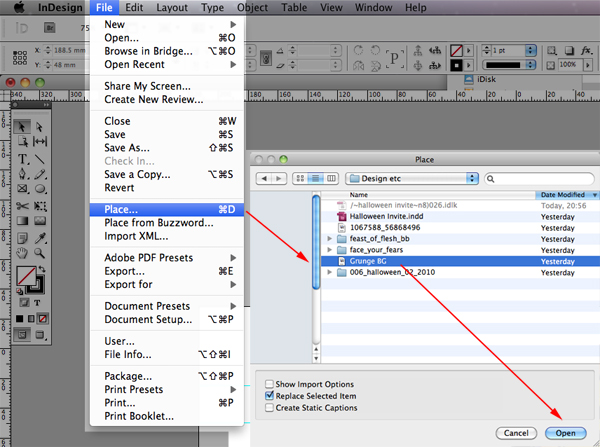This screenshot has height=447, width=600.
Task: Select the Eyedropper tool
Action: (x=40, y=238)
